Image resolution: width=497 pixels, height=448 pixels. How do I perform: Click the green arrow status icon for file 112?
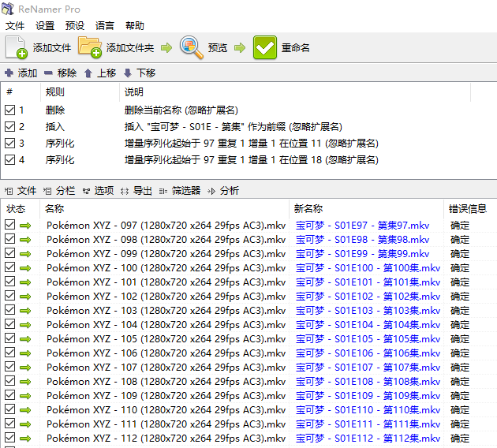pyautogui.click(x=25, y=439)
